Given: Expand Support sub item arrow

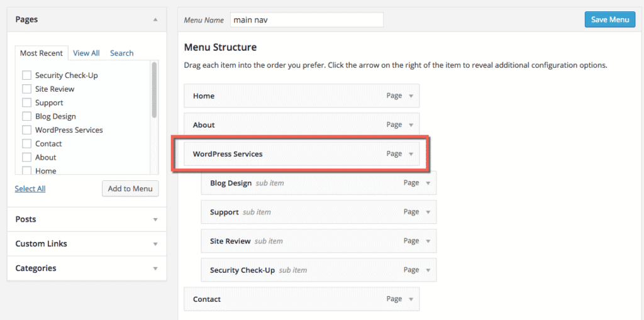Looking at the screenshot, I should point(428,212).
